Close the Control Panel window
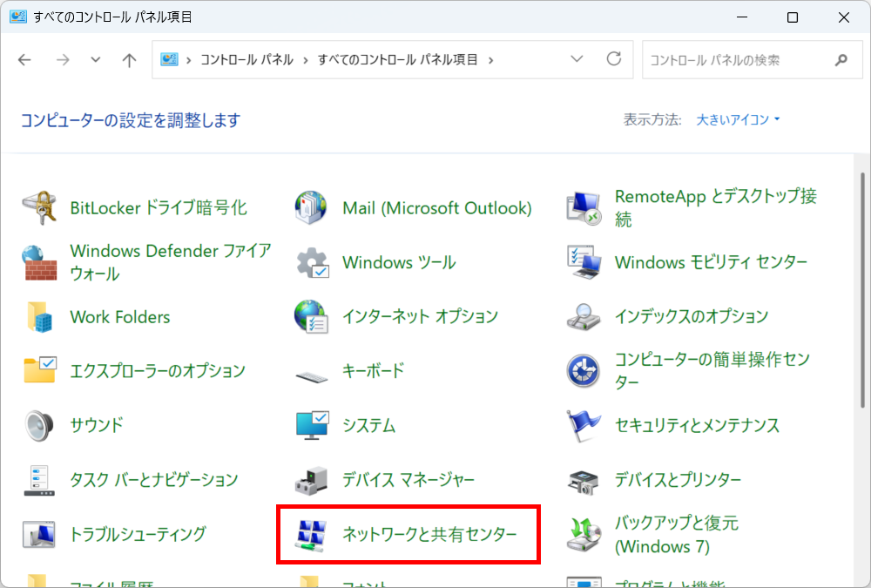 tap(844, 17)
